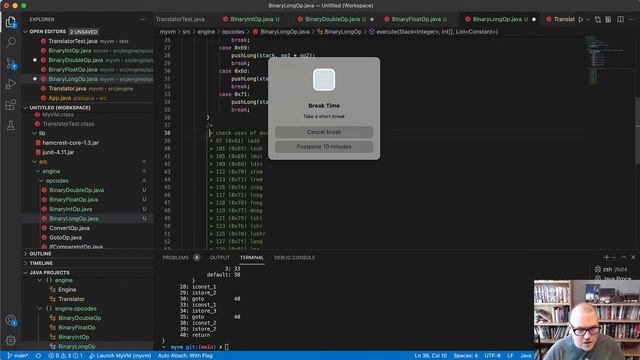Expand the OUTLINE section
Viewport: 640px width, 360px height.
tap(40, 254)
